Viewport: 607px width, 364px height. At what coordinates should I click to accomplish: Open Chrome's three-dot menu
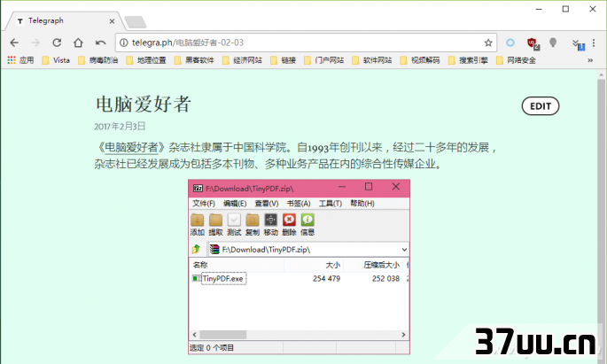594,43
